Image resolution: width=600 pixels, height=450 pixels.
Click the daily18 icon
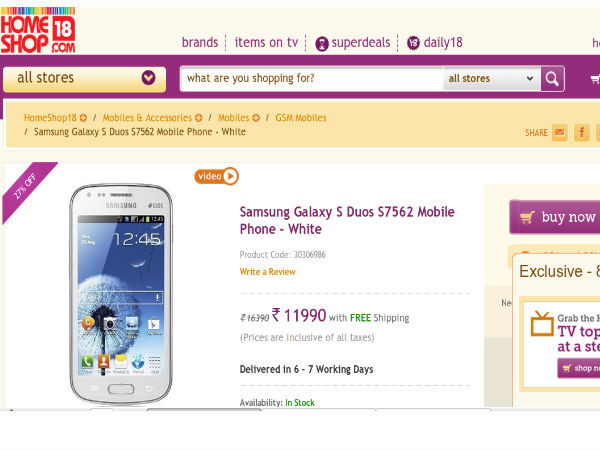click(413, 43)
